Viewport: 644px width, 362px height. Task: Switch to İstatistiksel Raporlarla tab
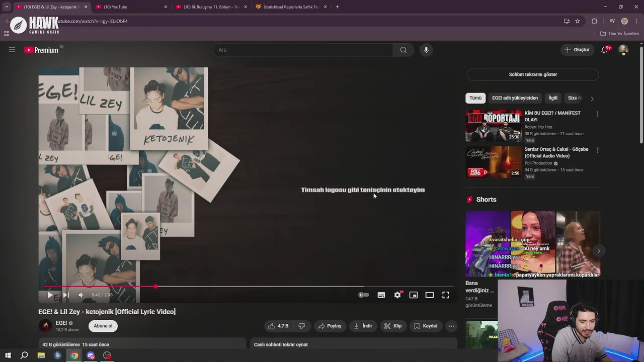point(291,7)
